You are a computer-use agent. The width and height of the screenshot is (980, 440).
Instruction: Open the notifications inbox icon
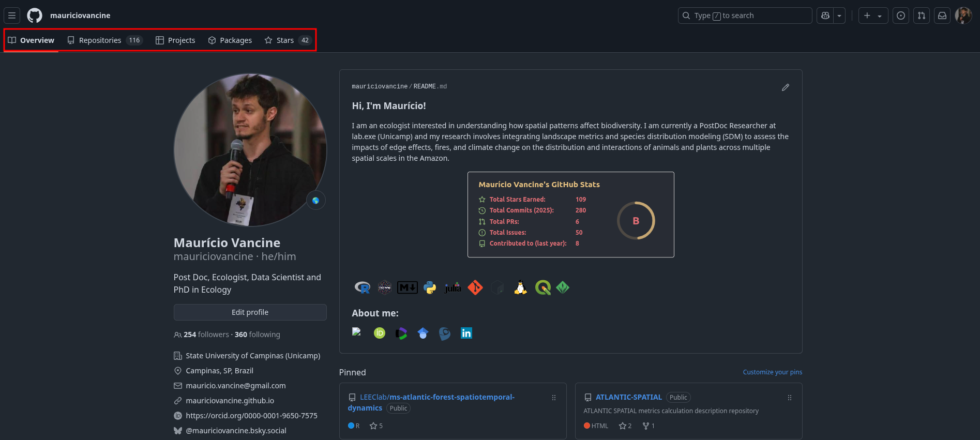pos(942,16)
